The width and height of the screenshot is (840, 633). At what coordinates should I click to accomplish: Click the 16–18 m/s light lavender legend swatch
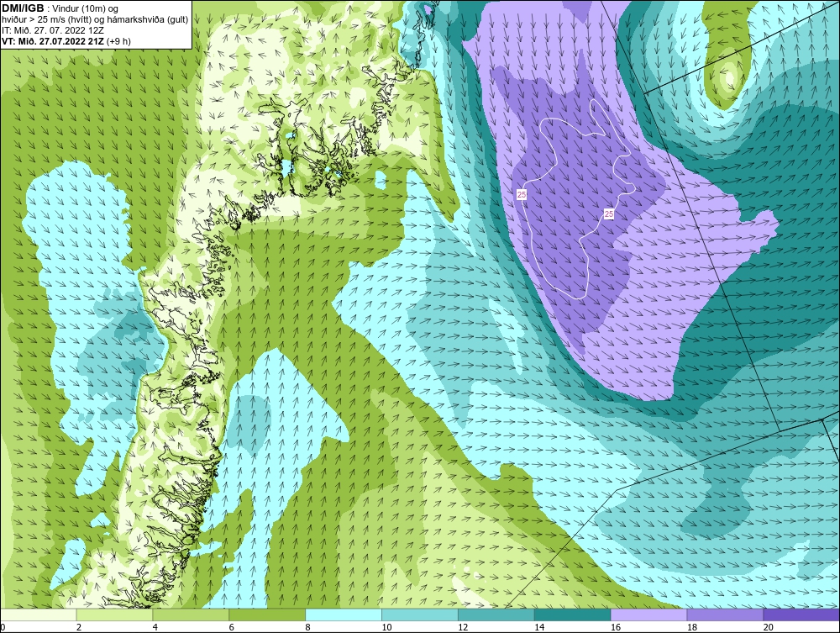click(648, 615)
